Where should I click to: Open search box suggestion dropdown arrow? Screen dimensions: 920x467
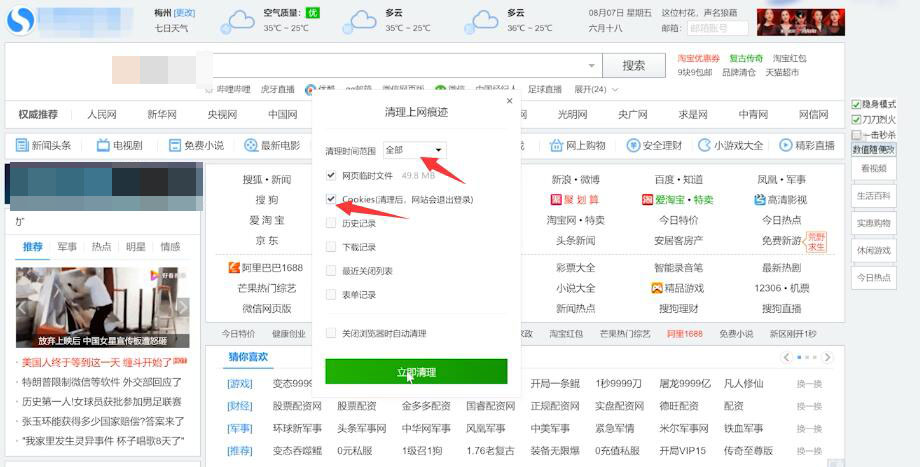[591, 65]
